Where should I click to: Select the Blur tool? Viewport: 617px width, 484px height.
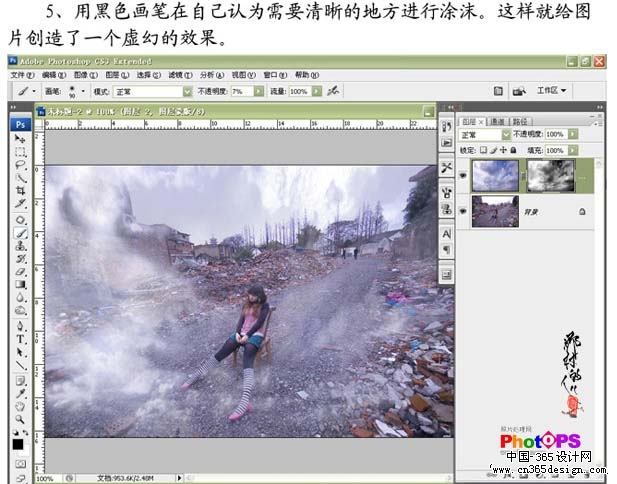[x=20, y=297]
